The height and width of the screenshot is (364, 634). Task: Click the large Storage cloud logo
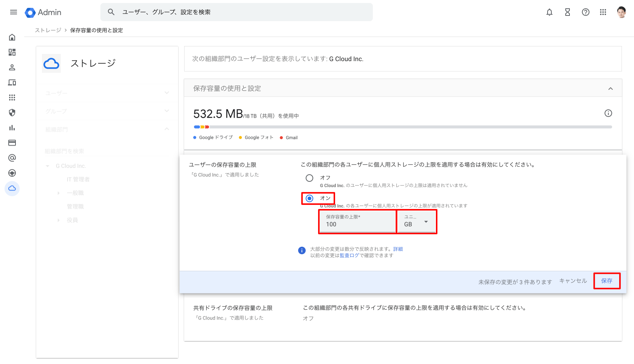pos(51,63)
